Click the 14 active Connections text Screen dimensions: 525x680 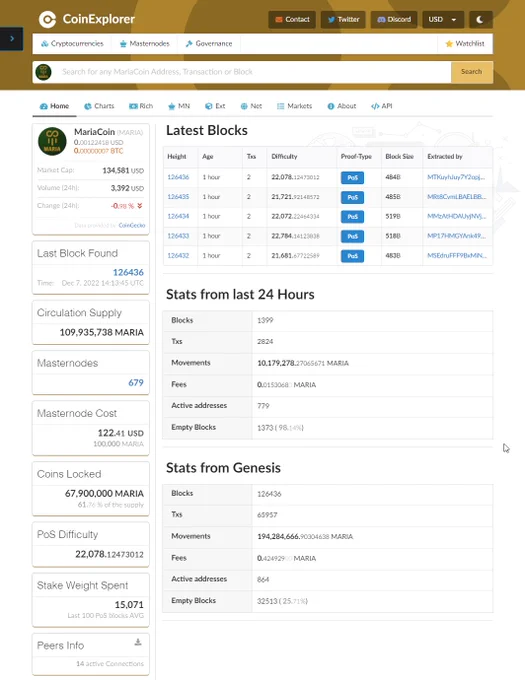pyautogui.click(x=110, y=664)
